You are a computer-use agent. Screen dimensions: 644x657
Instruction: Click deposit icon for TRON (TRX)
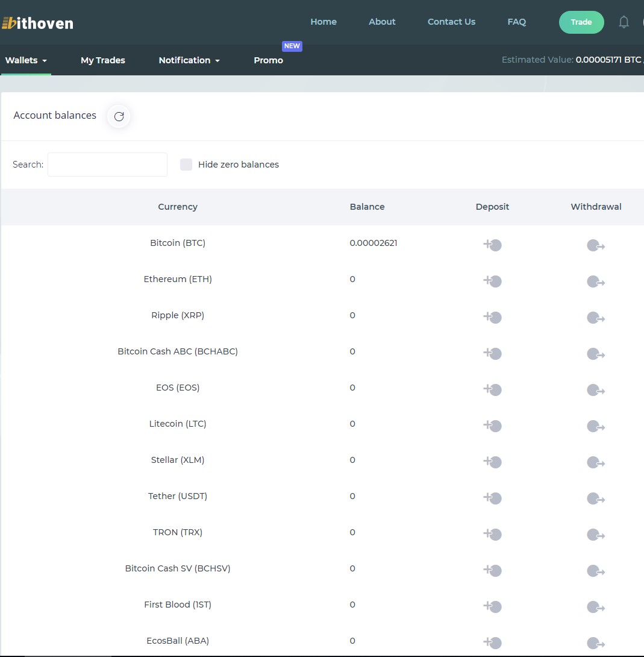pos(492,534)
